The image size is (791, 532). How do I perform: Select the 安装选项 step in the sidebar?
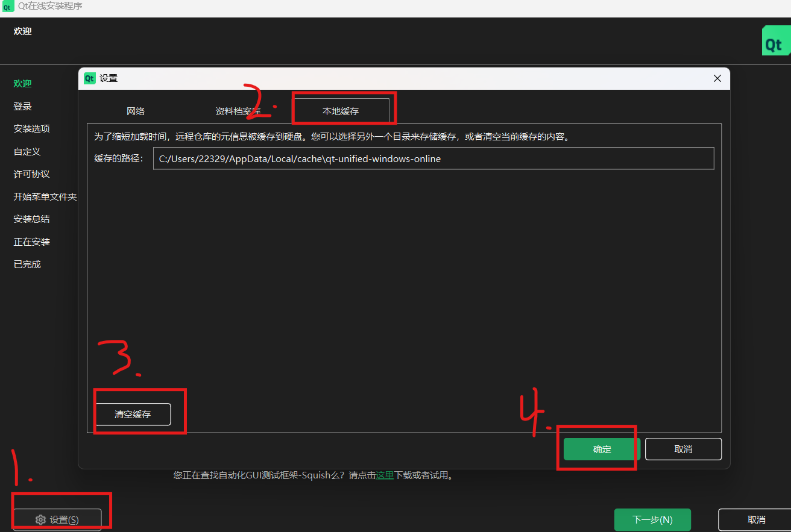point(32,128)
